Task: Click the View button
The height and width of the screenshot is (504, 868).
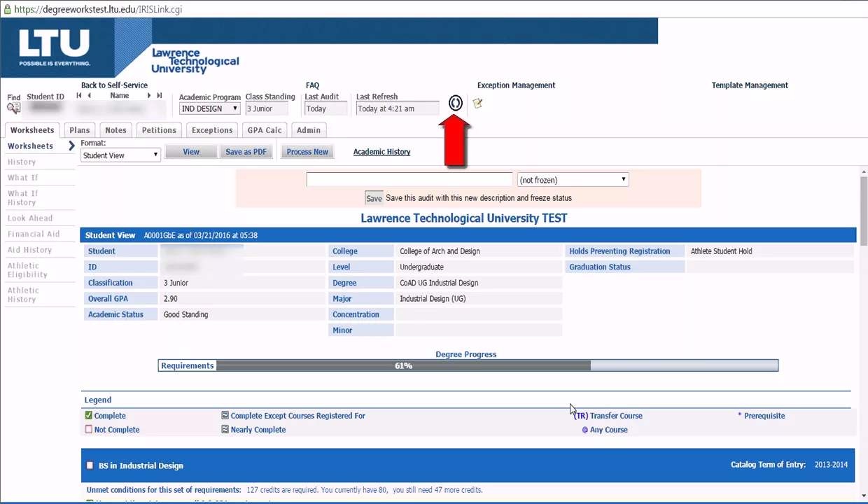Action: point(191,152)
